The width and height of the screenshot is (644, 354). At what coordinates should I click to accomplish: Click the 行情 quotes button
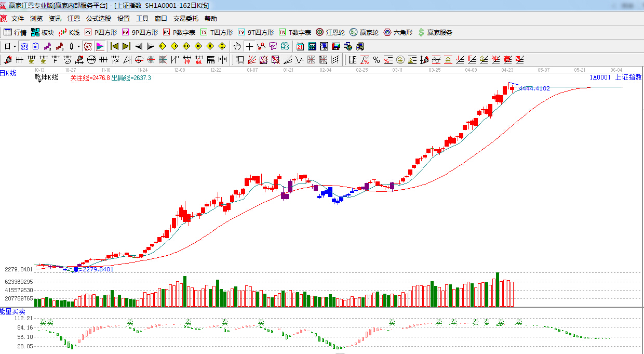(x=15, y=32)
